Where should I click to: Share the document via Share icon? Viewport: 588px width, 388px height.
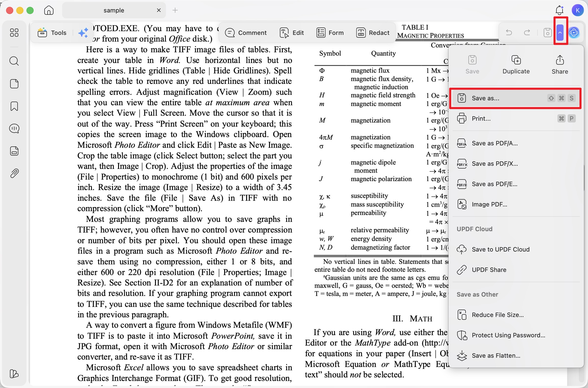point(560,65)
